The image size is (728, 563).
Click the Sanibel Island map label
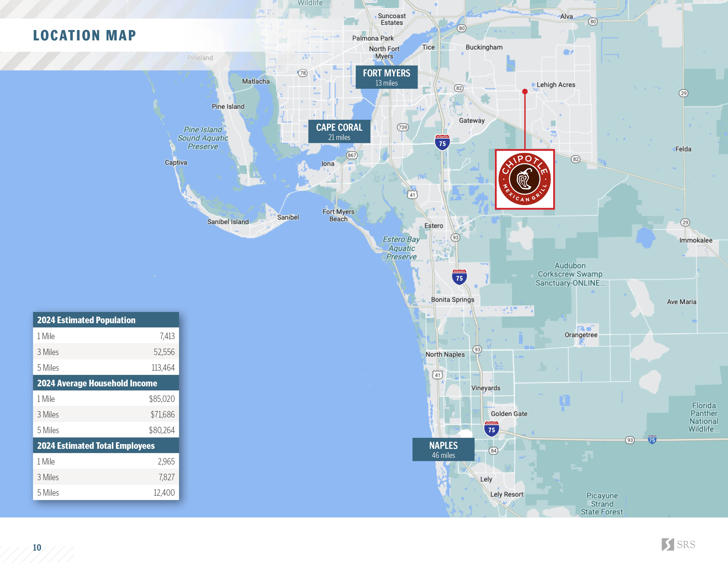pyautogui.click(x=228, y=222)
